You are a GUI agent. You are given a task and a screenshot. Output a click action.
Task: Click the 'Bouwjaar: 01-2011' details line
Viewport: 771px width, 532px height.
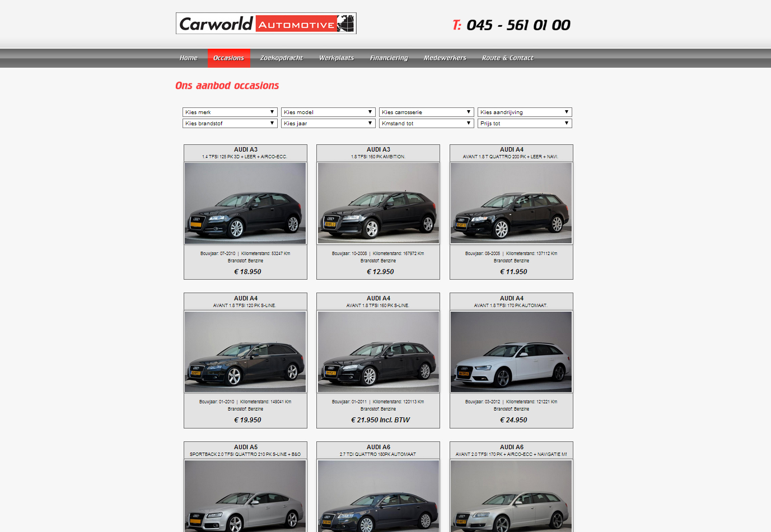378,402
